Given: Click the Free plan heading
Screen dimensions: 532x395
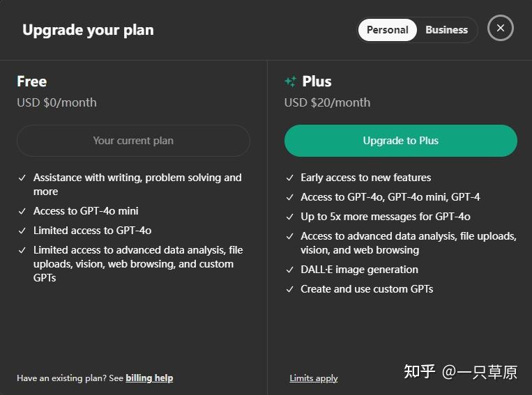Looking at the screenshot, I should coord(32,82).
